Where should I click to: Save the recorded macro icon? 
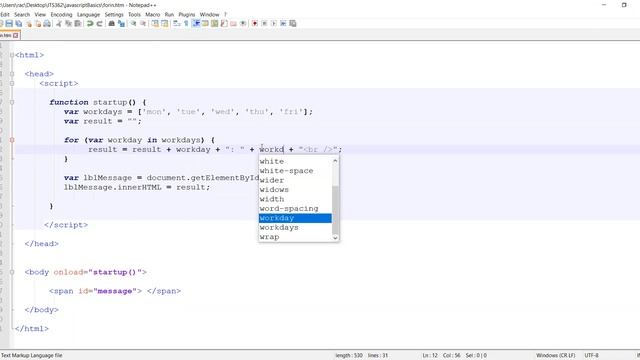tap(293, 24)
